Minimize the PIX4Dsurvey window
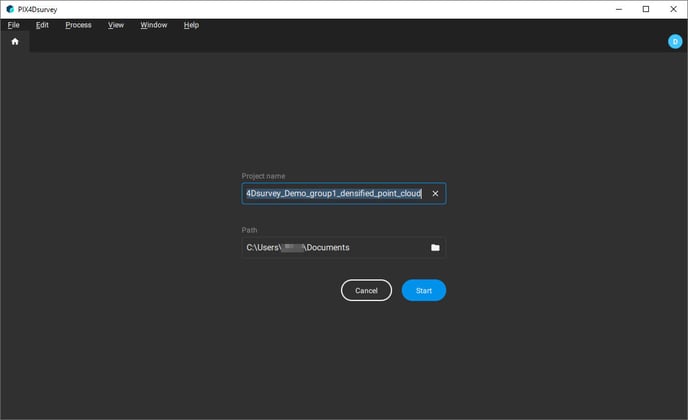The height and width of the screenshot is (420, 688). pos(618,9)
